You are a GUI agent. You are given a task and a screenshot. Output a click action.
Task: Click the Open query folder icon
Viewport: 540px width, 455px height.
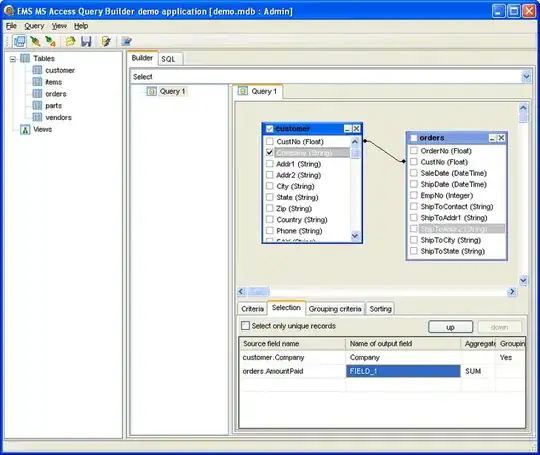(70, 41)
